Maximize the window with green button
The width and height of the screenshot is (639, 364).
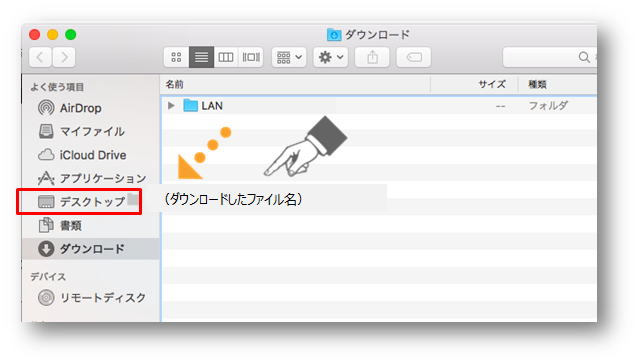tap(71, 35)
